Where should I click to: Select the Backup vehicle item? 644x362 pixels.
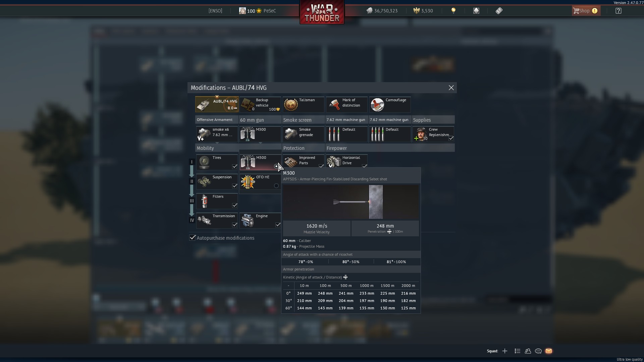pos(260,105)
